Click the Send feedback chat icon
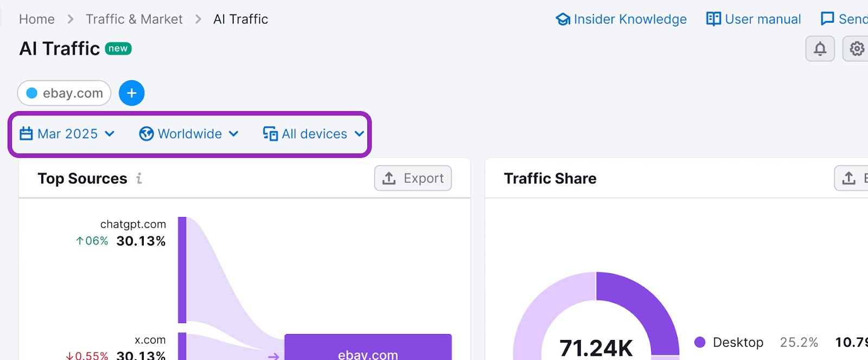Viewport: 868px width, 360px height. pyautogui.click(x=827, y=19)
